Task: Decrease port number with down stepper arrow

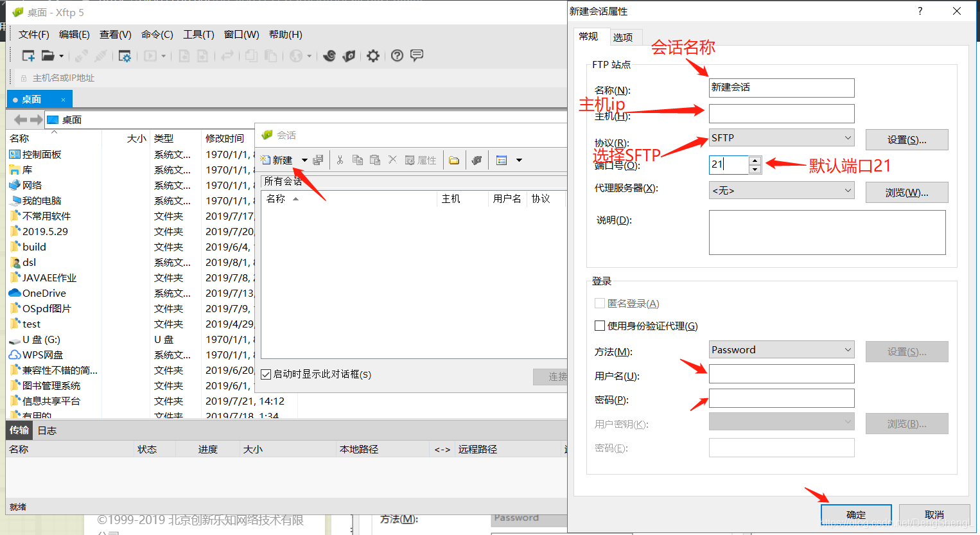Action: tap(755, 170)
